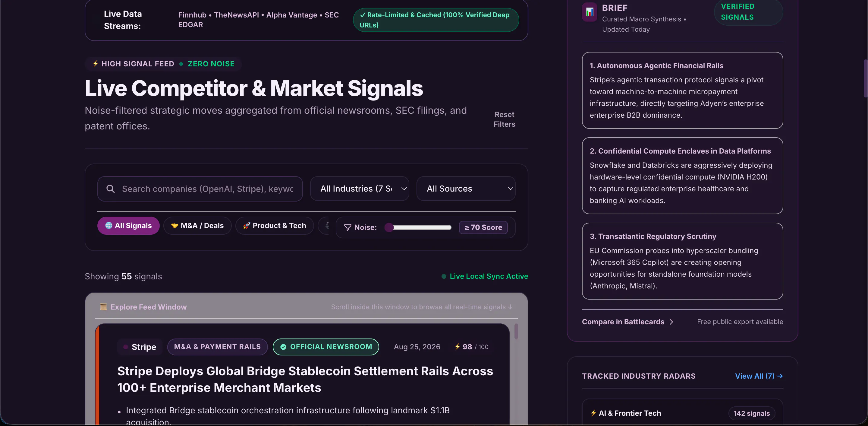
Task: Click the Official Newsroom badge
Action: coord(326,347)
